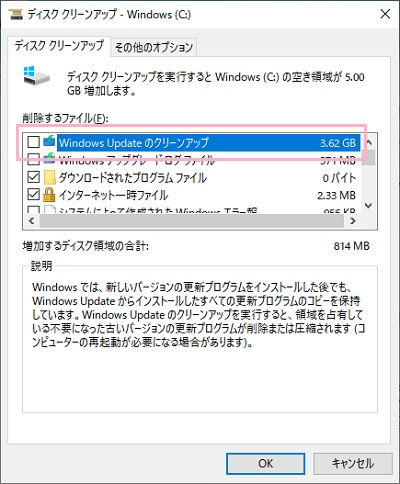
Task: Uncheck ダウンロードされたプログラム ファイル checkbox
Action: (x=33, y=177)
